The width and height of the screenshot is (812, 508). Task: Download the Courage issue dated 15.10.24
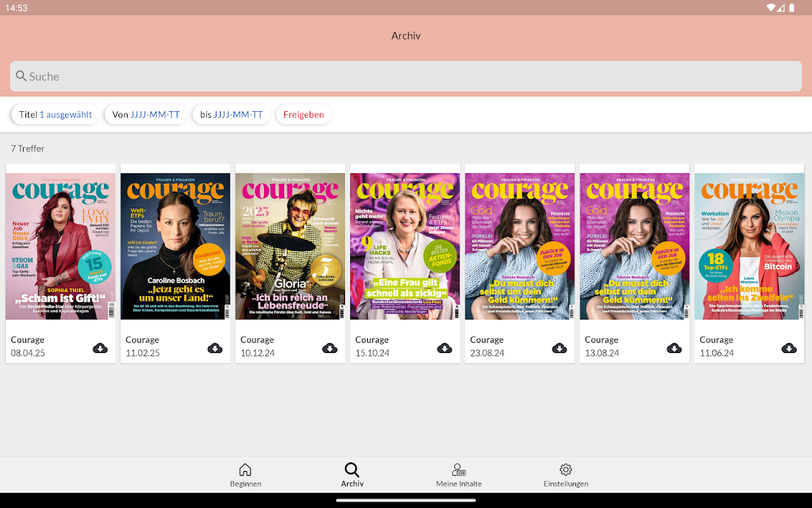click(444, 348)
